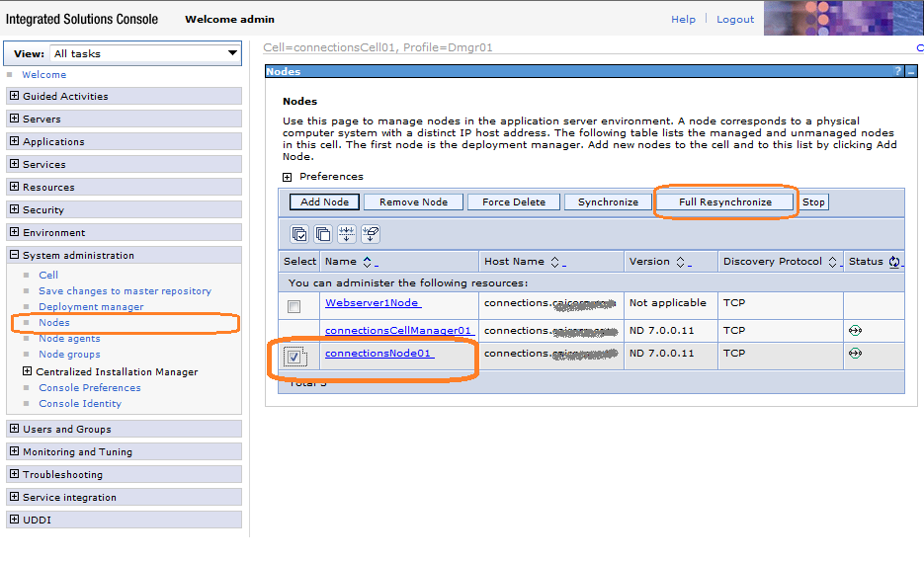
Task: Click the Force Delete button
Action: pos(513,202)
